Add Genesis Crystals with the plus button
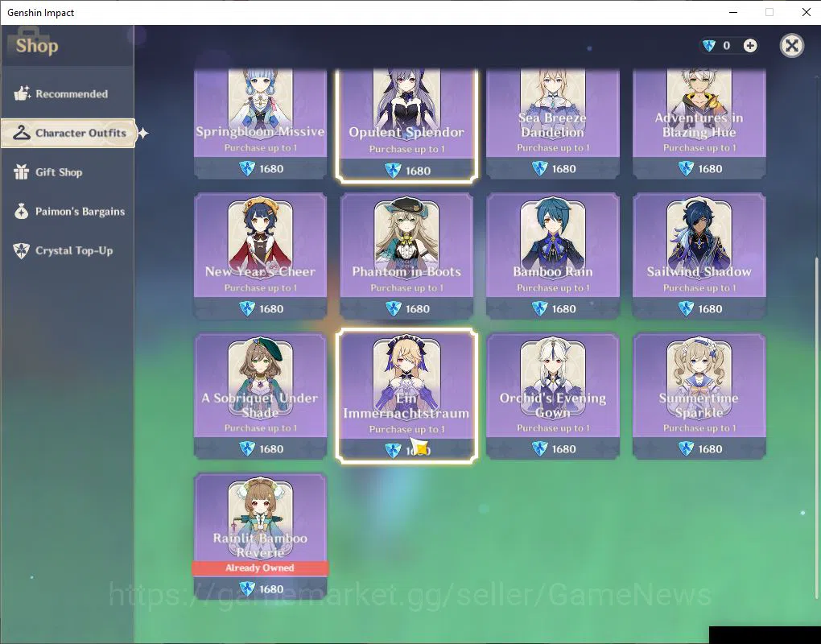 750,46
